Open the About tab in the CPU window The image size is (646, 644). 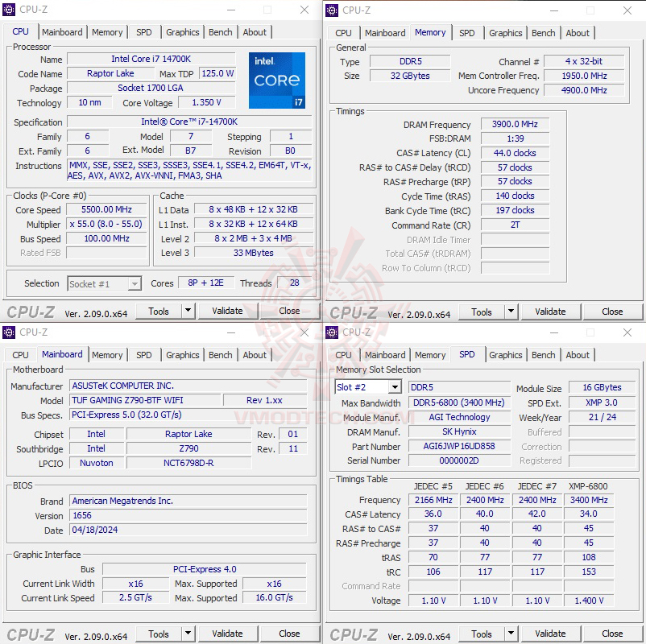tap(255, 32)
